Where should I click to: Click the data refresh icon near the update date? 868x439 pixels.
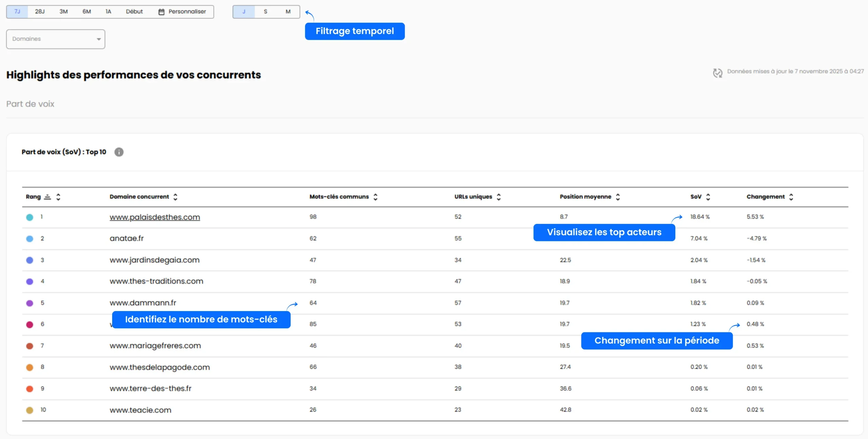tap(718, 72)
